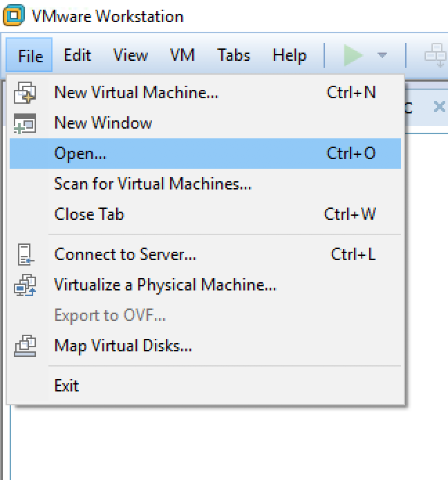The image size is (448, 480).
Task: Click the Connect to Server icon
Action: (25, 255)
